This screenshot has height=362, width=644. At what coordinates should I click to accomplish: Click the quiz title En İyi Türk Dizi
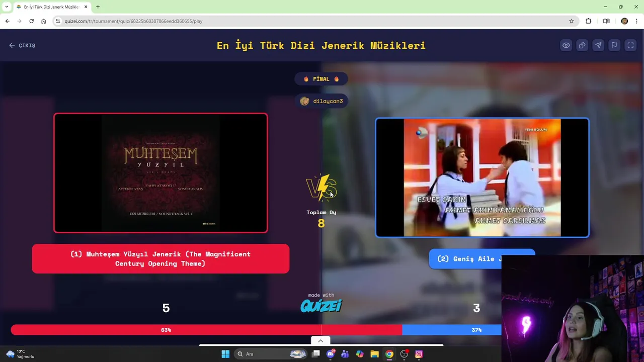tap(321, 45)
